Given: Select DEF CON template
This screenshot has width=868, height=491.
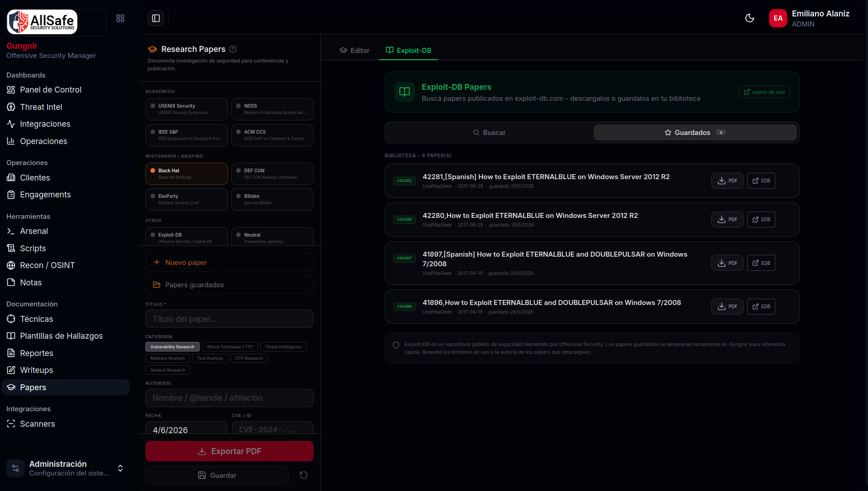Looking at the screenshot, I should 272,174.
